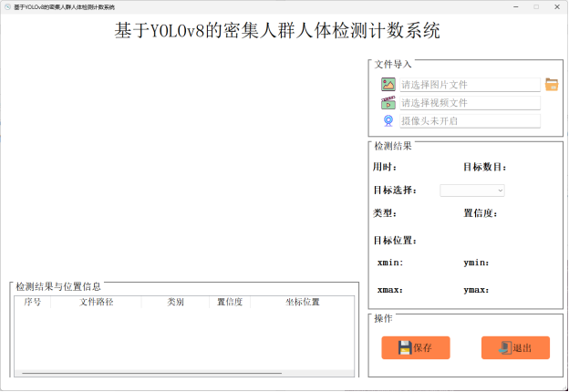Screen dimensions: 569x392
Task: Click the 目标位置 label
Action: (x=395, y=240)
